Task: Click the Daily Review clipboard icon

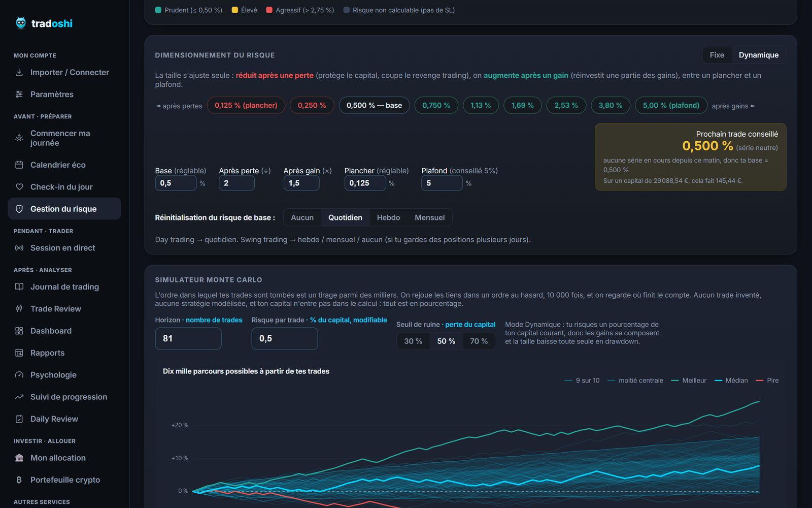Action: tap(19, 419)
